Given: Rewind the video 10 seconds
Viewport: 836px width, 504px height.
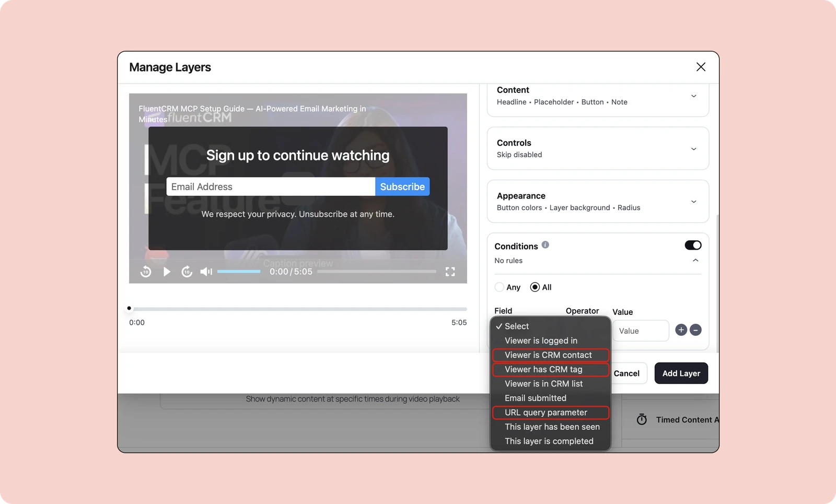Looking at the screenshot, I should (x=146, y=272).
